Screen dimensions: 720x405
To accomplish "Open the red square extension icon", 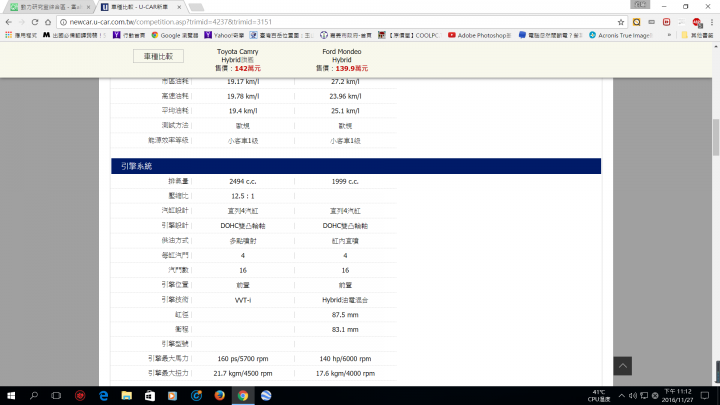I will coord(666,22).
